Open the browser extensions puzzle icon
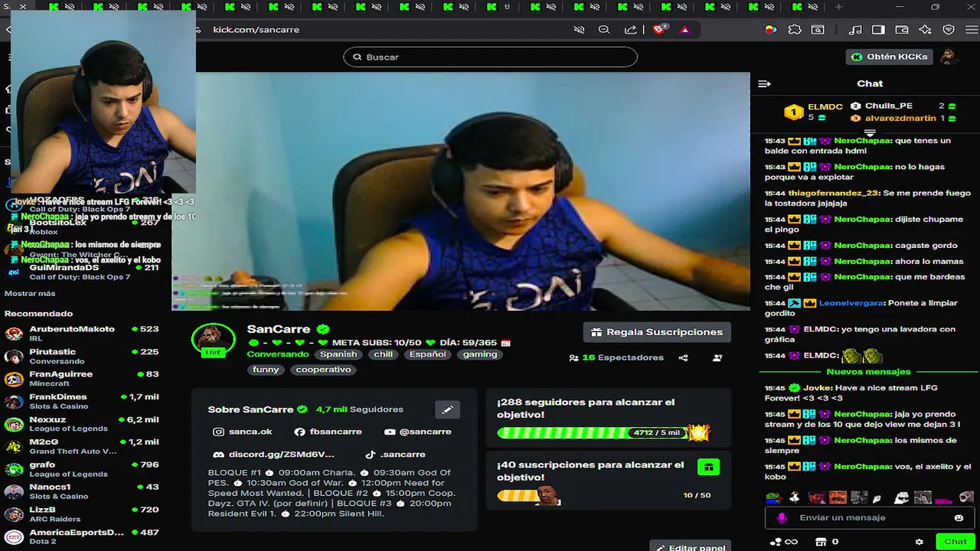Image resolution: width=980 pixels, height=551 pixels. coord(795,30)
